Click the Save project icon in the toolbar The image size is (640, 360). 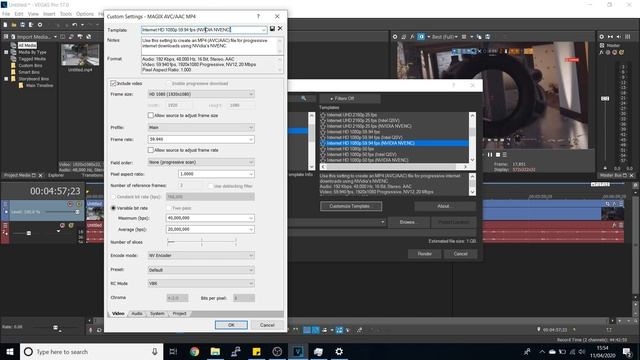[22, 25]
